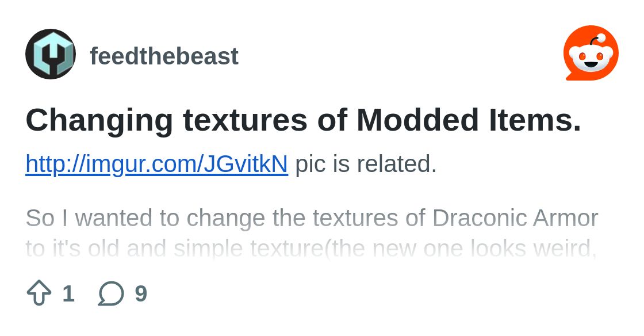Click the upvote count showing 1
Viewport: 644px width, 336px height.
point(68,293)
